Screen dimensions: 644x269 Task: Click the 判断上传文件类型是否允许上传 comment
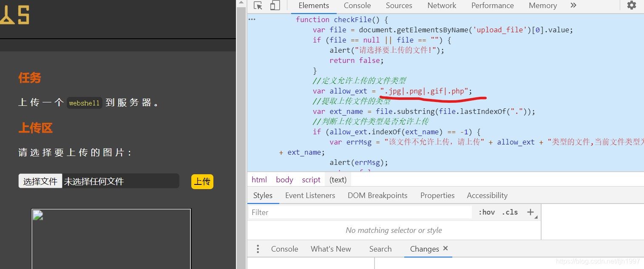click(371, 122)
